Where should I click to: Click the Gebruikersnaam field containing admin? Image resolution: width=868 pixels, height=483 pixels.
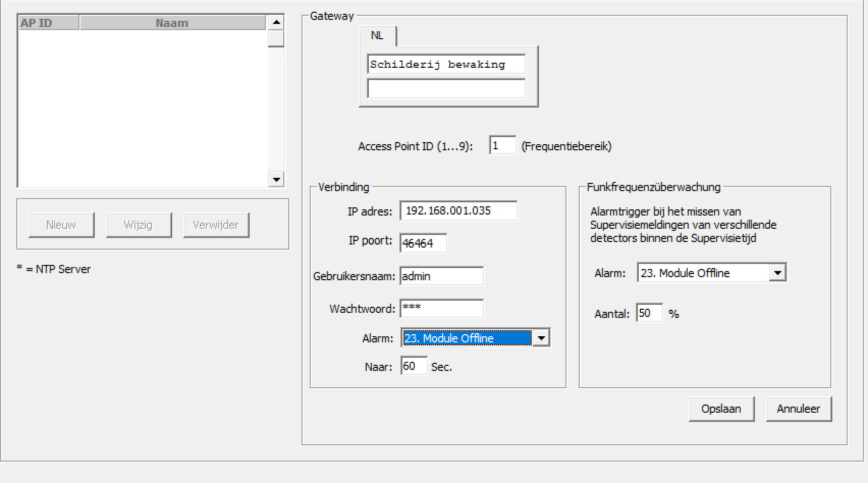(441, 276)
